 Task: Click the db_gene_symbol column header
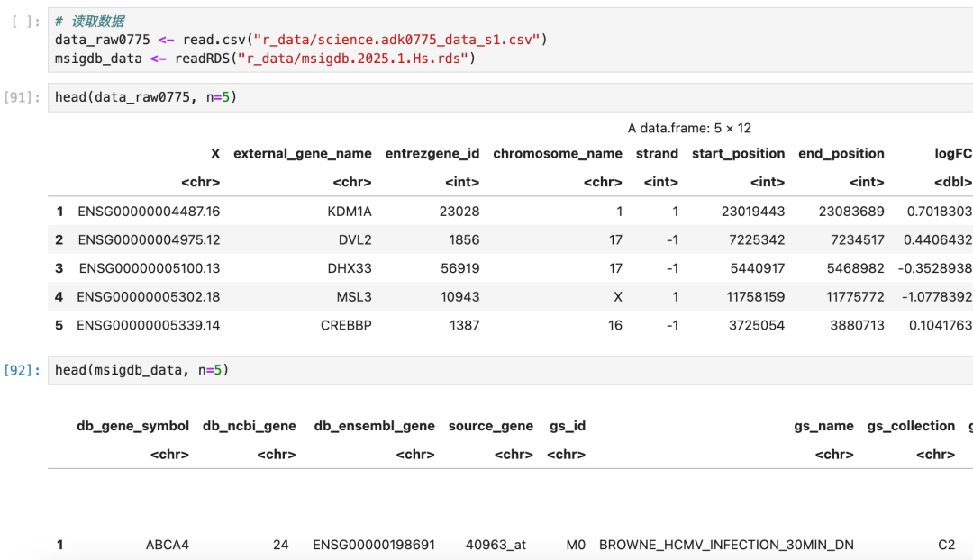pos(132,426)
